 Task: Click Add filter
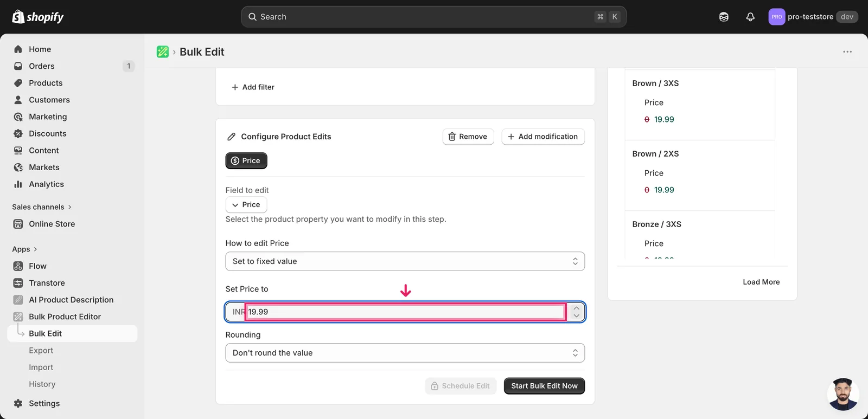click(x=253, y=87)
